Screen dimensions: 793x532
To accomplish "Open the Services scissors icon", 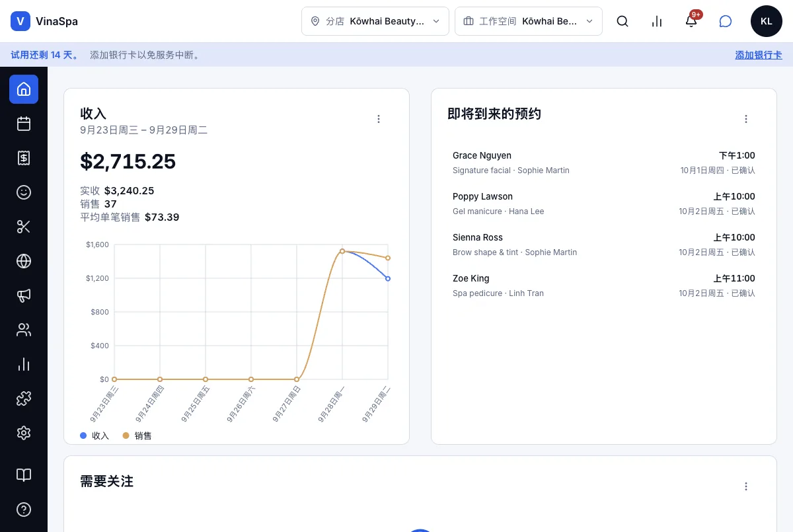I will [24, 227].
